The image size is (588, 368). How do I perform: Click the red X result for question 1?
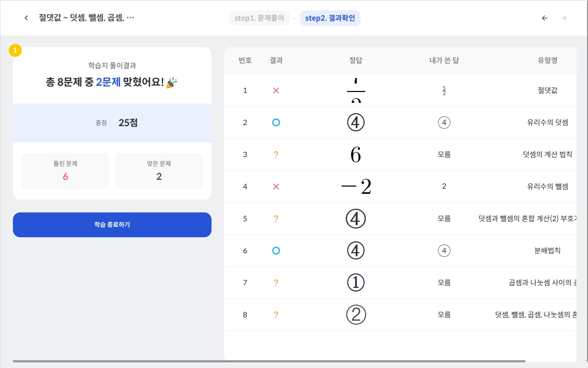click(x=276, y=90)
